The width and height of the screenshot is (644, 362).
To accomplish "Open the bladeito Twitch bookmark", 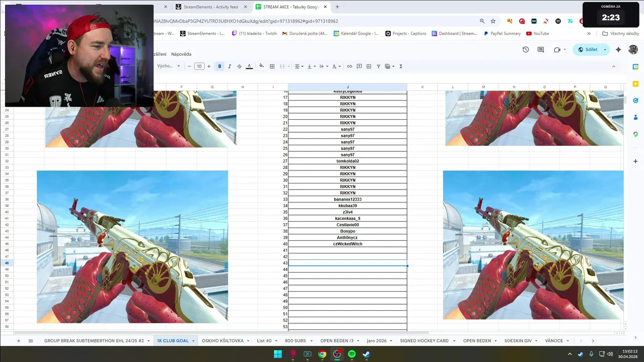I will [254, 34].
